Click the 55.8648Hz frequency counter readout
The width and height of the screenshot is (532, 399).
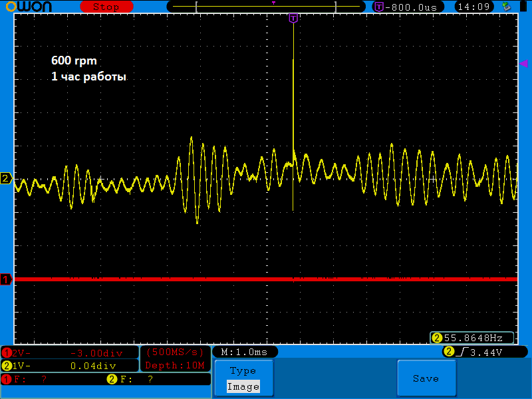pos(472,338)
